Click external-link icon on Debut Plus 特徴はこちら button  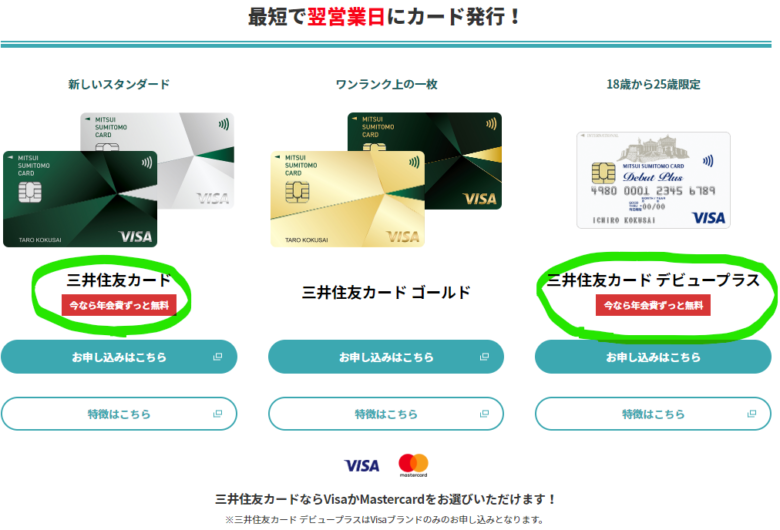coord(752,414)
